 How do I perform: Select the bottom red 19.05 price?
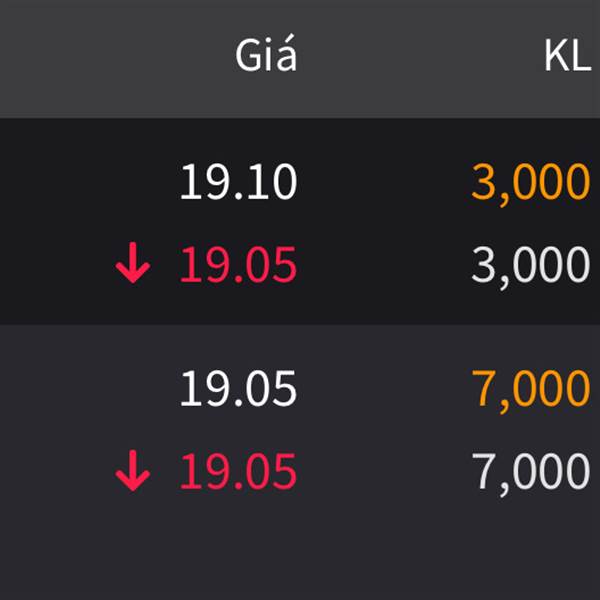(238, 471)
